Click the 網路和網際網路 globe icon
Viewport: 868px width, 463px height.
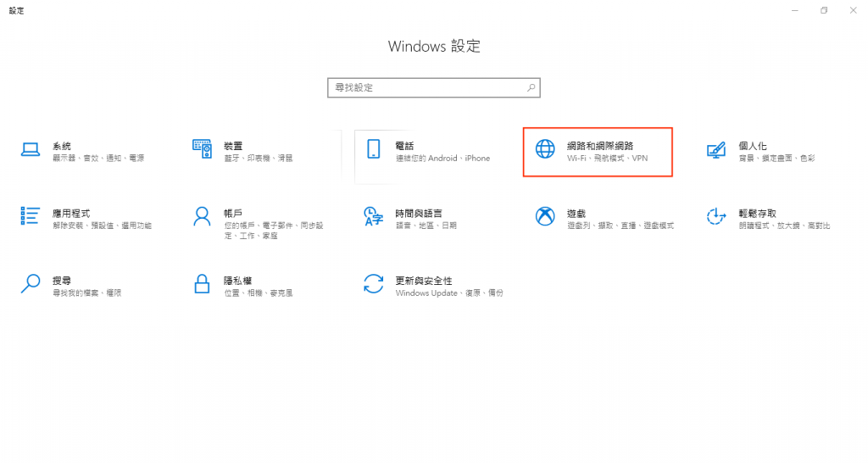(x=545, y=149)
